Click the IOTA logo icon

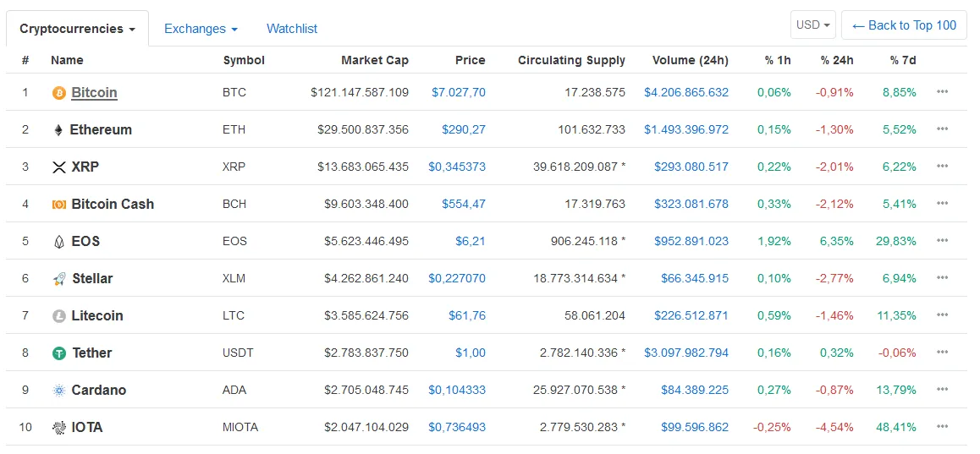click(58, 428)
